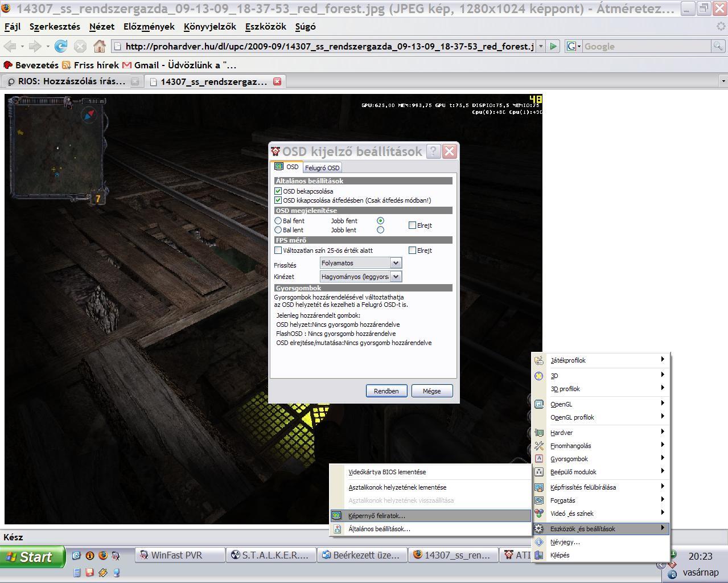
Task: Expand the 3D profilok submenu
Action: click(663, 388)
